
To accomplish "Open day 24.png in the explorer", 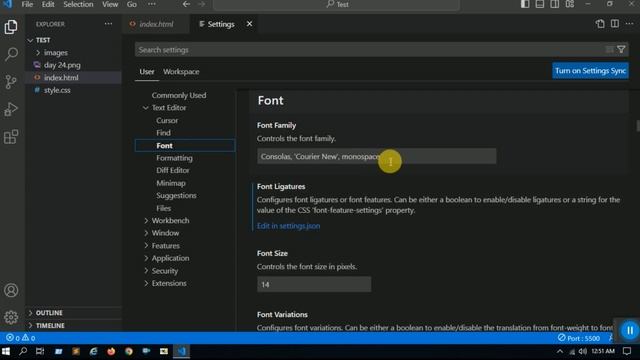I will pos(62,65).
